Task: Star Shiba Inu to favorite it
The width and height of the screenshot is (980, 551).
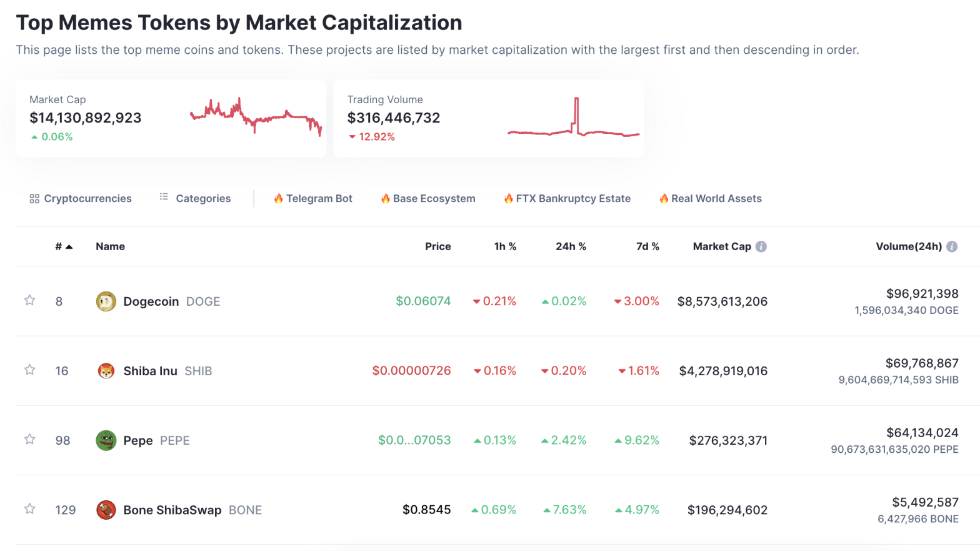Action: tap(29, 370)
